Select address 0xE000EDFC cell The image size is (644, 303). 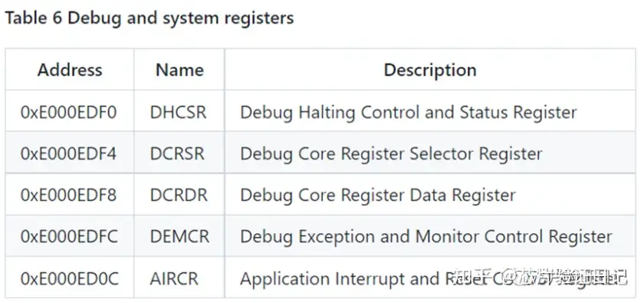click(69, 236)
